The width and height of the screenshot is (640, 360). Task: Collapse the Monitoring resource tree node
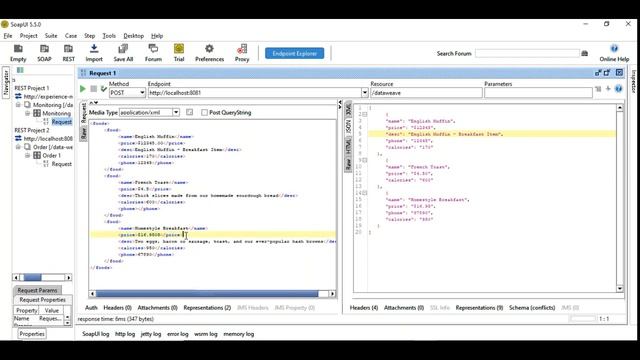pyautogui.click(x=18, y=105)
